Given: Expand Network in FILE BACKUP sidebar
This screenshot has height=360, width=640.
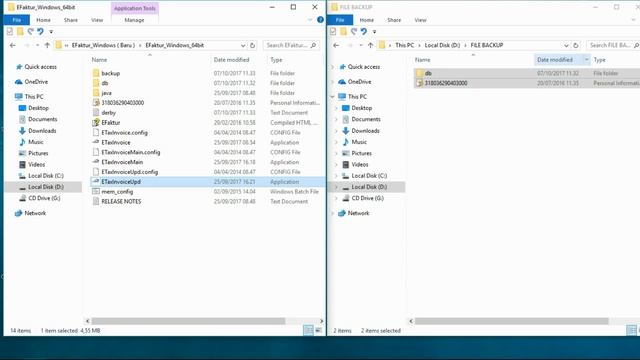Looking at the screenshot, I should coord(333,213).
